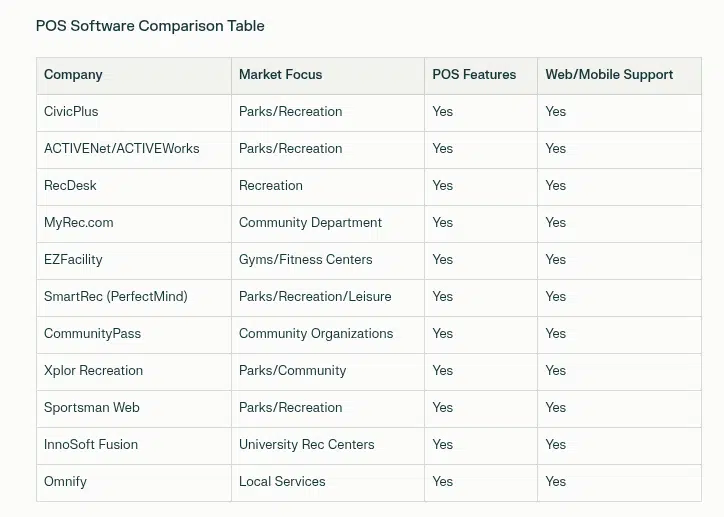Click the POS Software Comparison Table heading
Image resolution: width=724 pixels, height=517 pixels.
(x=150, y=26)
